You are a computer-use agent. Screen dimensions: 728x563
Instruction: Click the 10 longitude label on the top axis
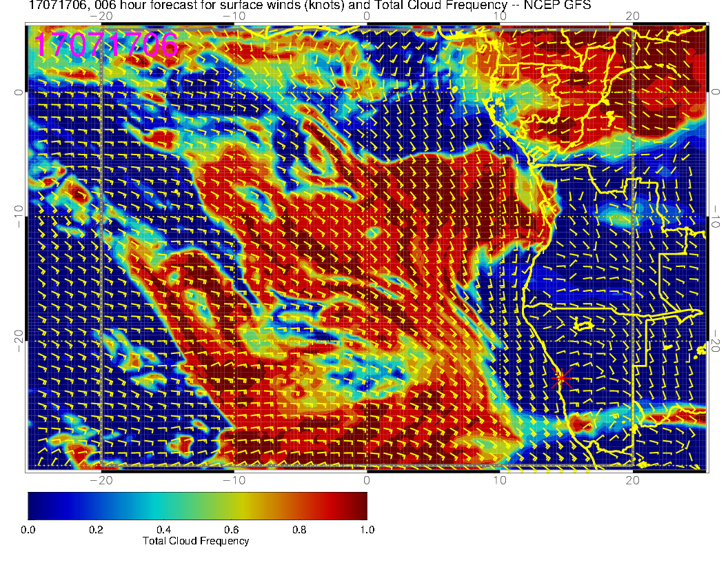click(x=500, y=17)
